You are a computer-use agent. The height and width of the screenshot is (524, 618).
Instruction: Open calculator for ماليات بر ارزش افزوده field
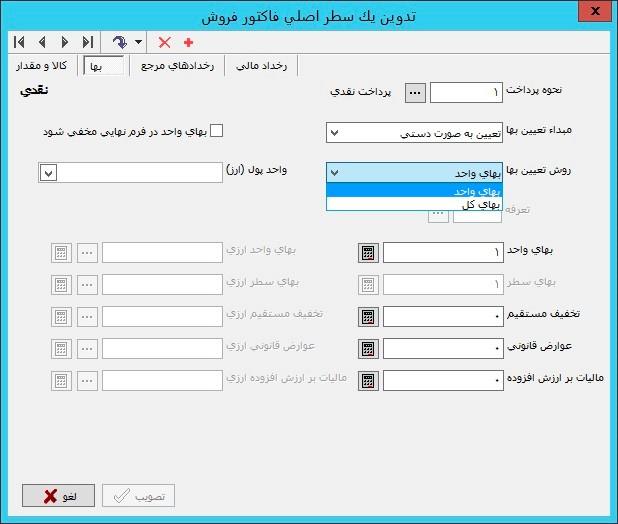(x=368, y=381)
